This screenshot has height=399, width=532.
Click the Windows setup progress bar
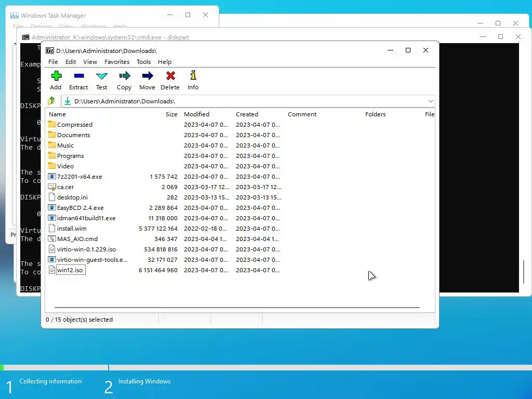[266, 367]
